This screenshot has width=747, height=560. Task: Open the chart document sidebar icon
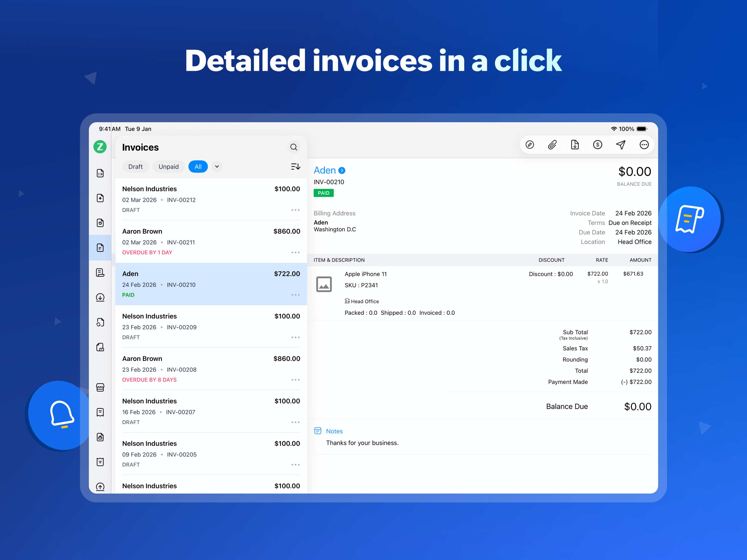pos(100,173)
